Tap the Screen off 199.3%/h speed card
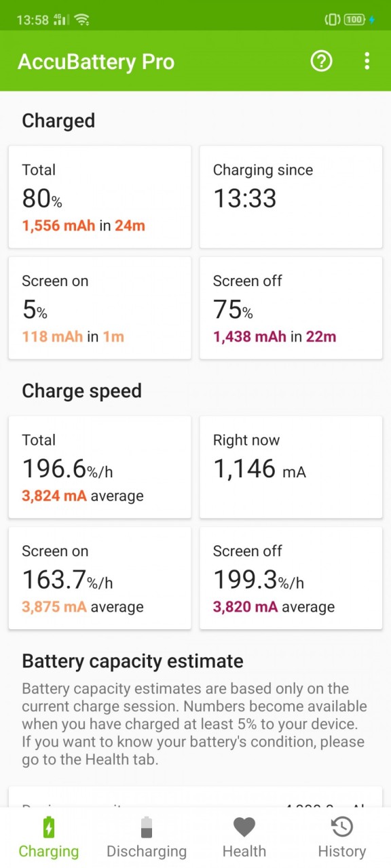The height and width of the screenshot is (868, 391). (291, 578)
